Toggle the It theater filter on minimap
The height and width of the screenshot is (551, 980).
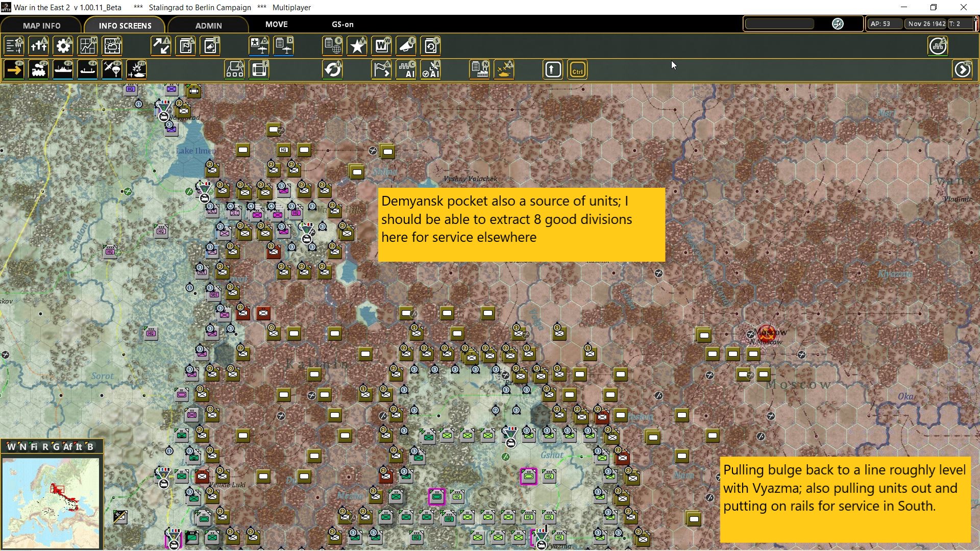[79, 447]
